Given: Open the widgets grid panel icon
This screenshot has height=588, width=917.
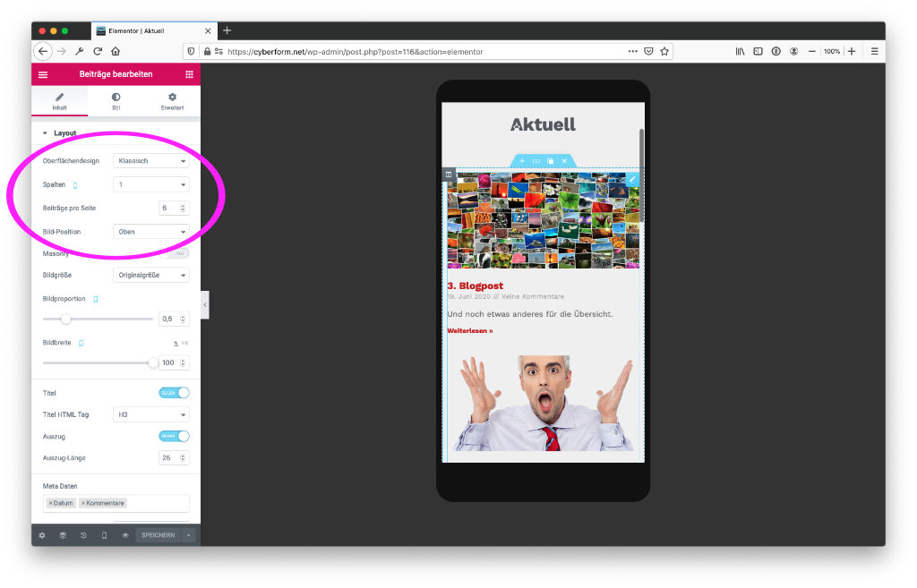Looking at the screenshot, I should [189, 74].
